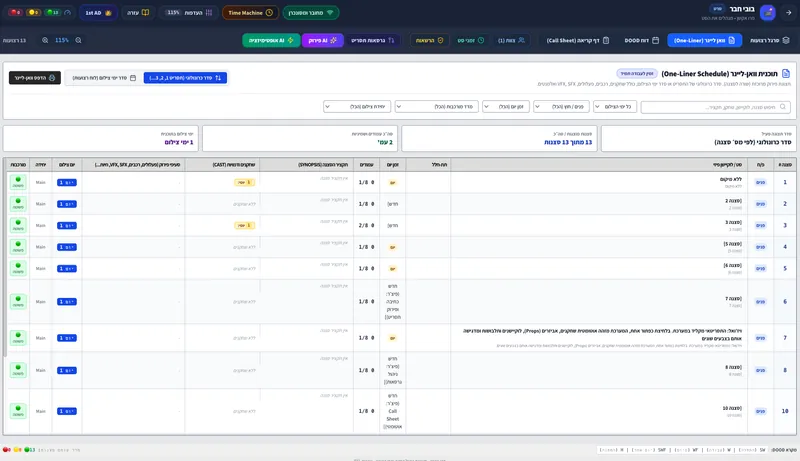This screenshot has height=461, width=800.
Task: Click the 2/8 pages value in row 3
Action: coord(366,225)
